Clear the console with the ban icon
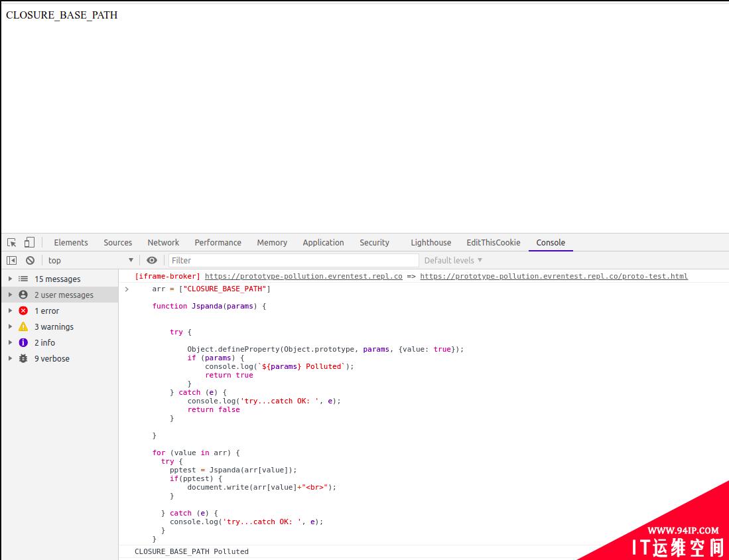Image resolution: width=729 pixels, height=560 pixels. click(x=31, y=261)
